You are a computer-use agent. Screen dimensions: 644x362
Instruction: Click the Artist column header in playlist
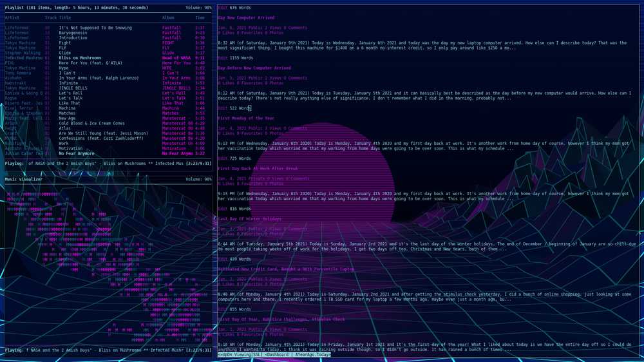[12, 18]
